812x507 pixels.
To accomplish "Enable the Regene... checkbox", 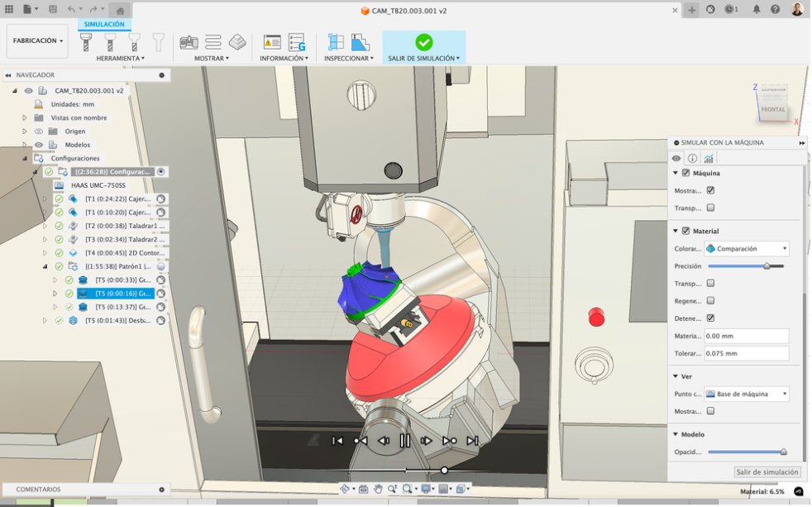I will point(710,300).
